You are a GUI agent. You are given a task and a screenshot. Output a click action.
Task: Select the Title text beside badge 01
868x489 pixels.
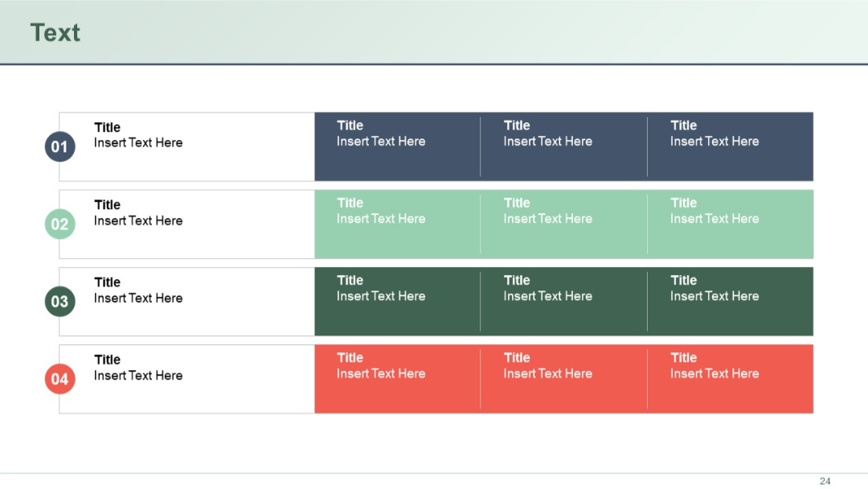coord(107,127)
